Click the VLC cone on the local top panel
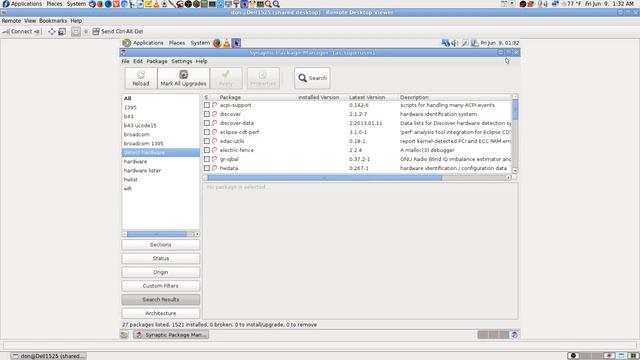The height and width of the screenshot is (360, 640). click(x=156, y=4)
